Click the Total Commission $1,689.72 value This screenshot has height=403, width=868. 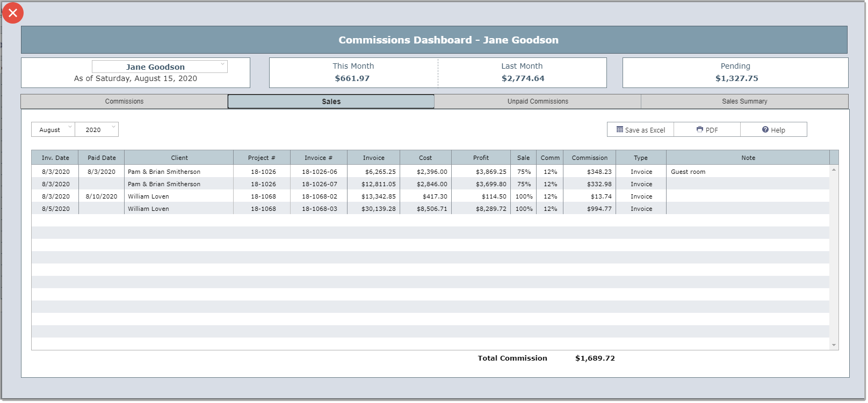(x=595, y=358)
